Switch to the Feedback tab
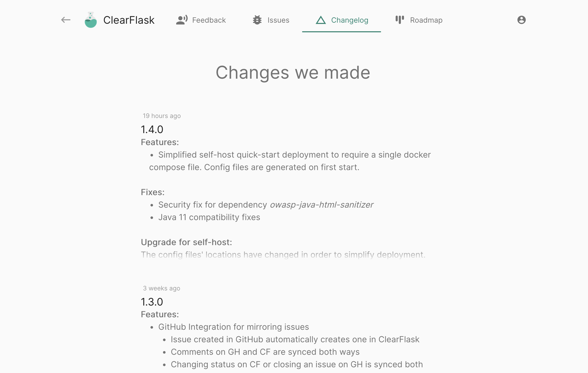The height and width of the screenshot is (373, 588). point(209,20)
